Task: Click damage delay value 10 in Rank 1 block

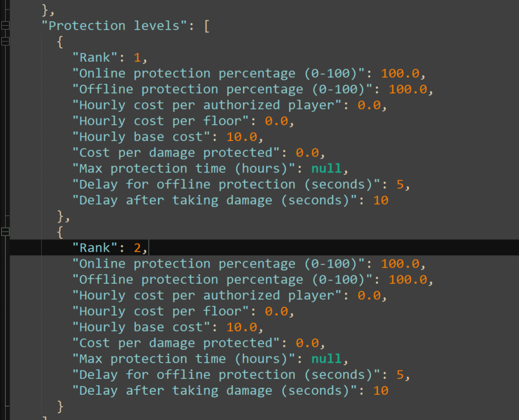Action: pyautogui.click(x=381, y=201)
